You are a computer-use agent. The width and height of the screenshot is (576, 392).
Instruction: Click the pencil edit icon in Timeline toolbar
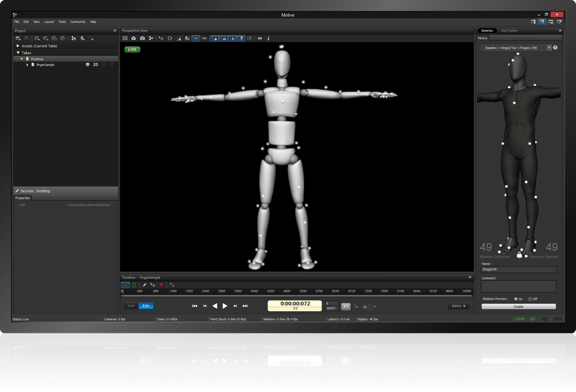point(144,285)
